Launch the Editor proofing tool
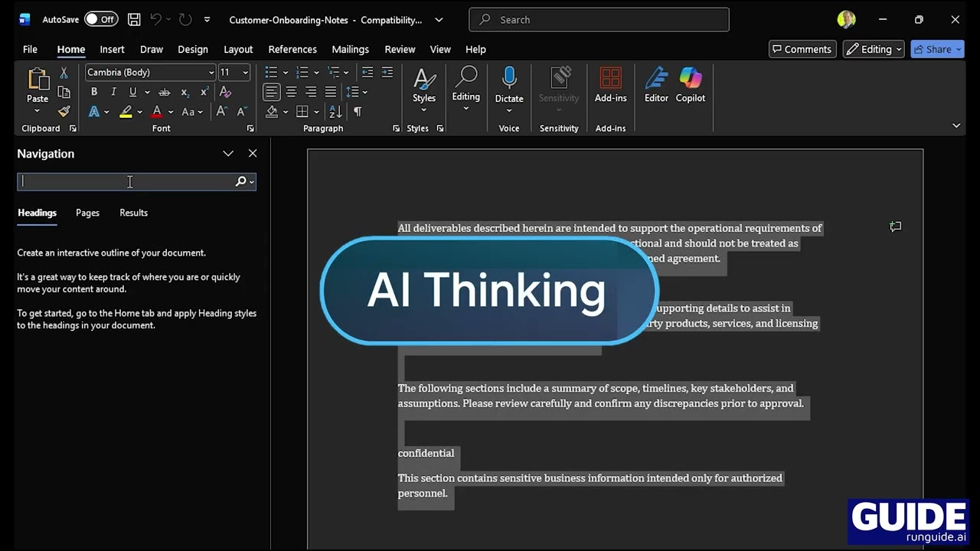This screenshot has height=551, width=980. [x=656, y=85]
